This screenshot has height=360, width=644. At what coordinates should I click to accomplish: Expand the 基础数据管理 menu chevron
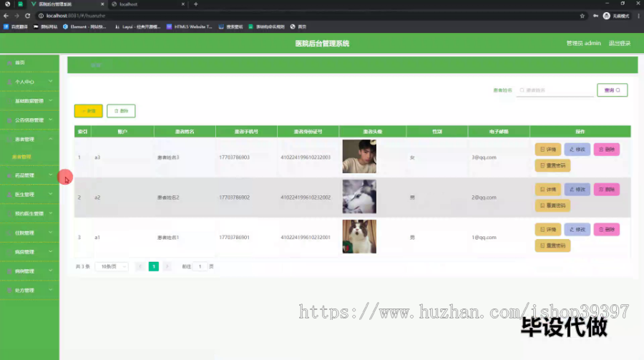(x=51, y=101)
